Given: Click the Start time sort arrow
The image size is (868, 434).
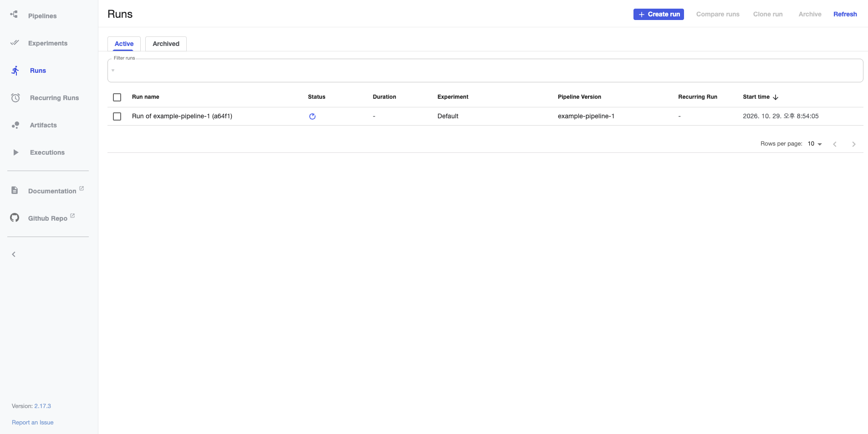Looking at the screenshot, I should coord(776,97).
